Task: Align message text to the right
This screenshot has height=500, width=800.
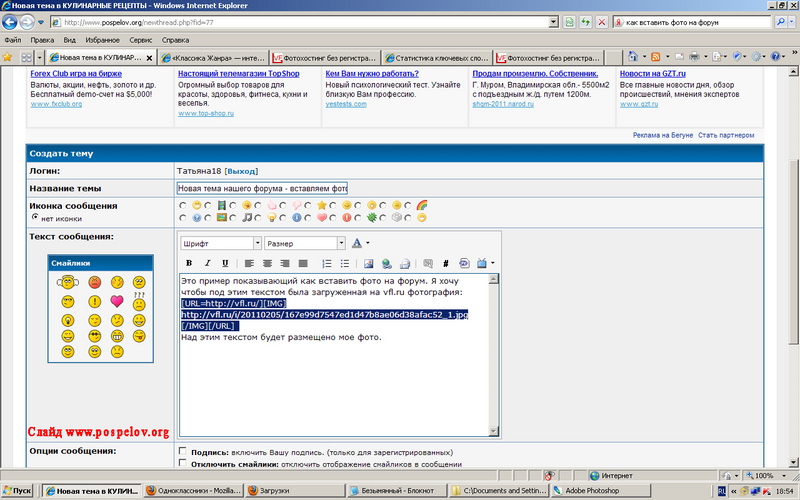Action: pyautogui.click(x=285, y=263)
